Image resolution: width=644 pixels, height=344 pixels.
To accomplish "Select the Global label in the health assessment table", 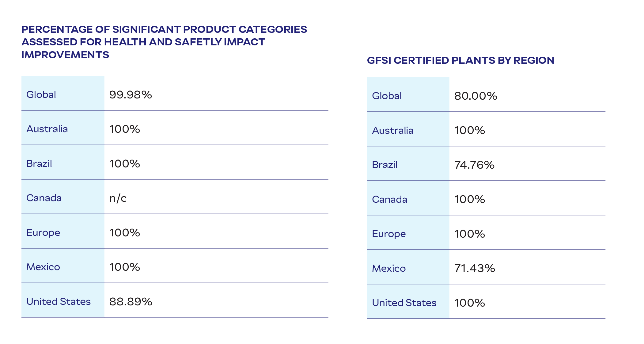I will [x=41, y=95].
